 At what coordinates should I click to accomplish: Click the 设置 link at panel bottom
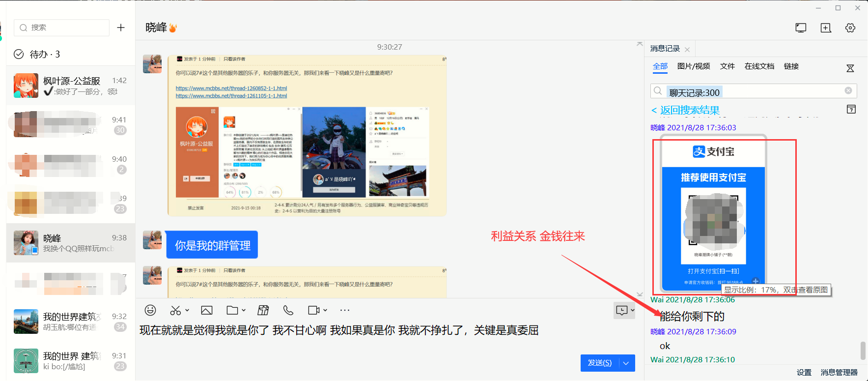pos(804,373)
